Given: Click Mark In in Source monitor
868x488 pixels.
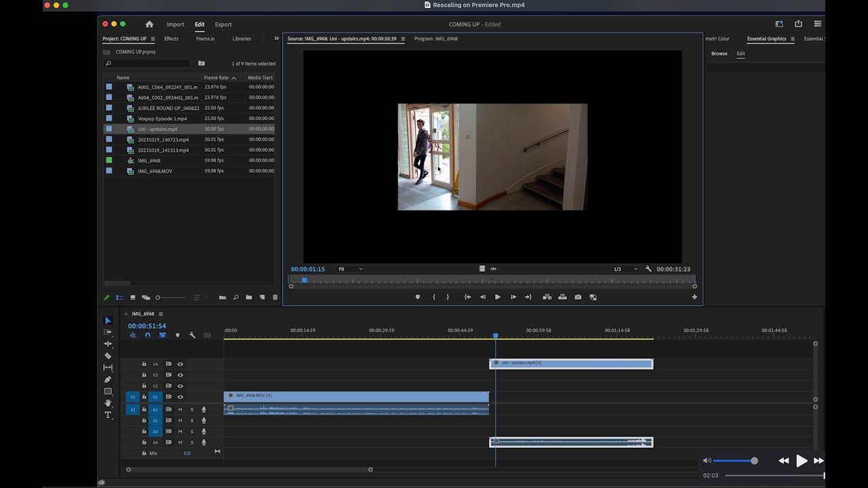Looking at the screenshot, I should point(434,297).
